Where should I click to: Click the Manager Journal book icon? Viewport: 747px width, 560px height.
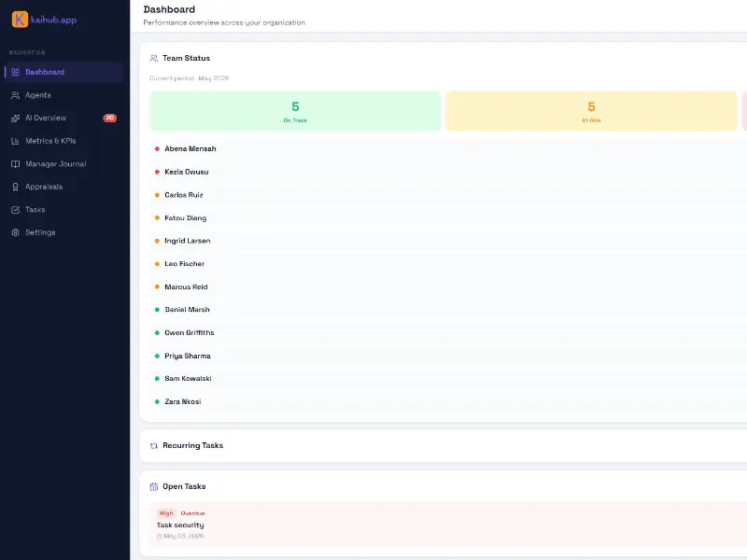15,164
